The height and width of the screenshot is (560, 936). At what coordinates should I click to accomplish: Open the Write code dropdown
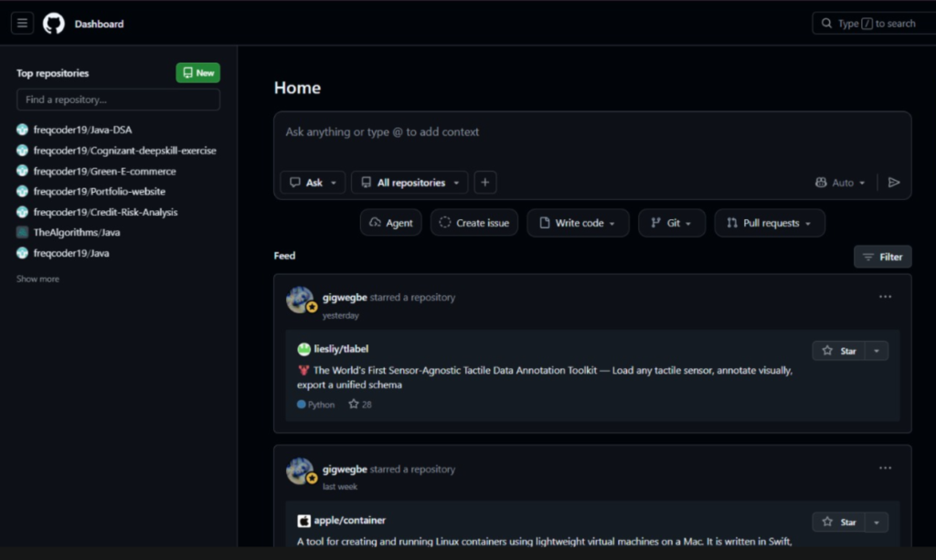[578, 223]
